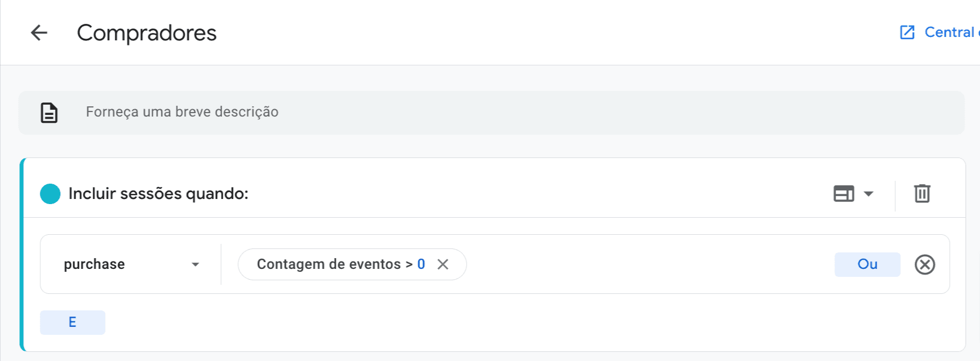The height and width of the screenshot is (361, 980).
Task: Edit the Contagem de eventos > 0 chip
Action: [x=341, y=264]
